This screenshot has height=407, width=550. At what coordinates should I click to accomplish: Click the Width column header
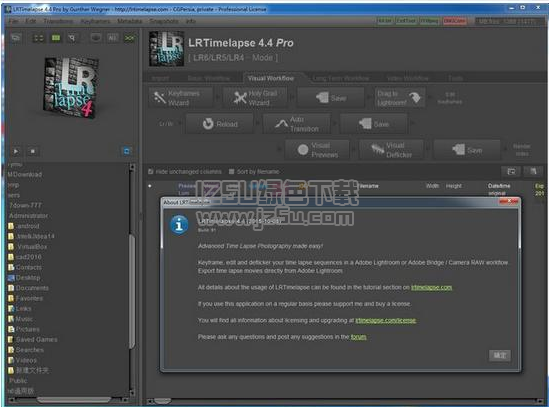click(432, 186)
